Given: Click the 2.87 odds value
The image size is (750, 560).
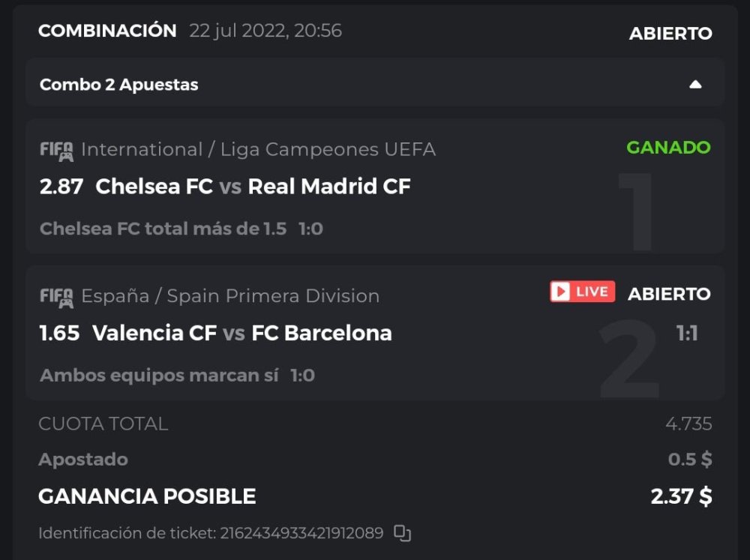Looking at the screenshot, I should coord(61,187).
